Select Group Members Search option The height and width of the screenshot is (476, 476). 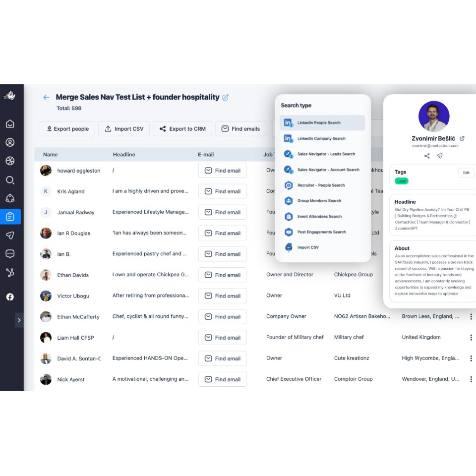tap(322, 201)
